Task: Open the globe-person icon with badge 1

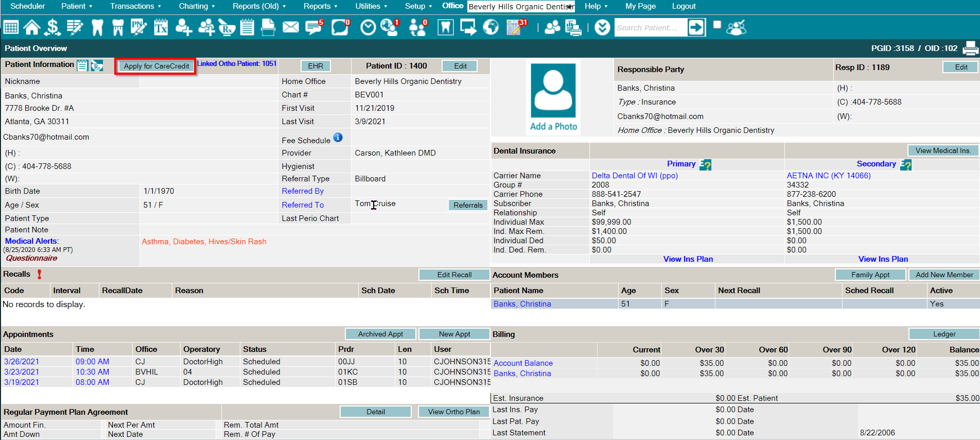Action: [390, 27]
